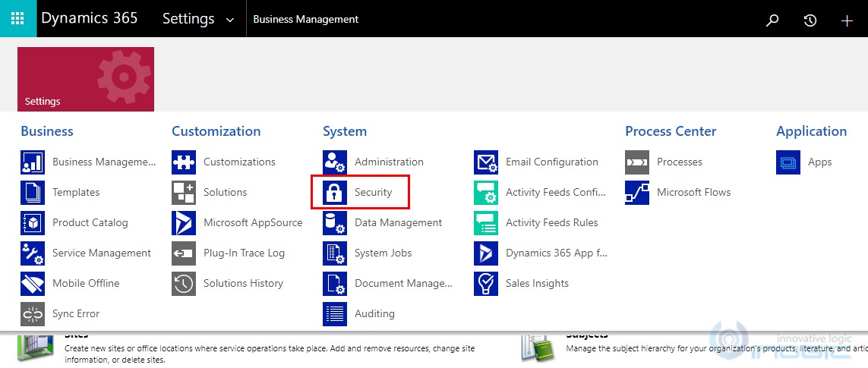Open the search magnifier in top bar
Image resolution: width=868 pixels, height=368 pixels.
pos(772,20)
